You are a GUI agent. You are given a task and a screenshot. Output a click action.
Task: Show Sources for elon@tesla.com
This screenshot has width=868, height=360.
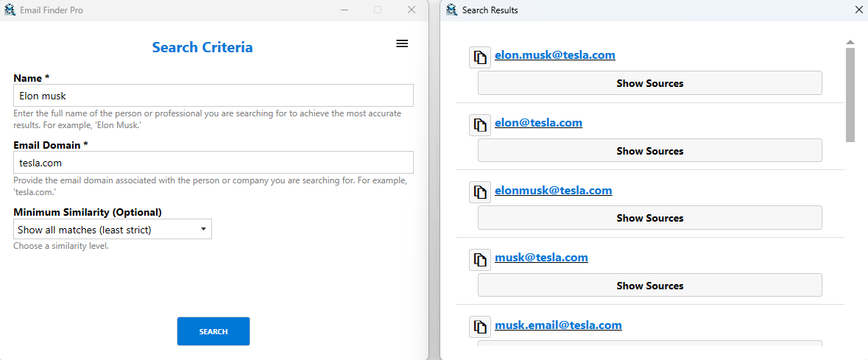click(650, 151)
